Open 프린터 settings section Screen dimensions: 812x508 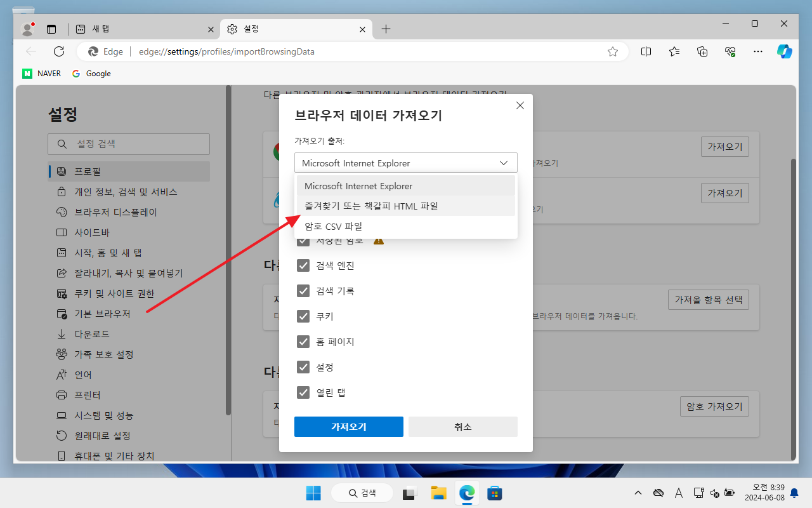129,395
